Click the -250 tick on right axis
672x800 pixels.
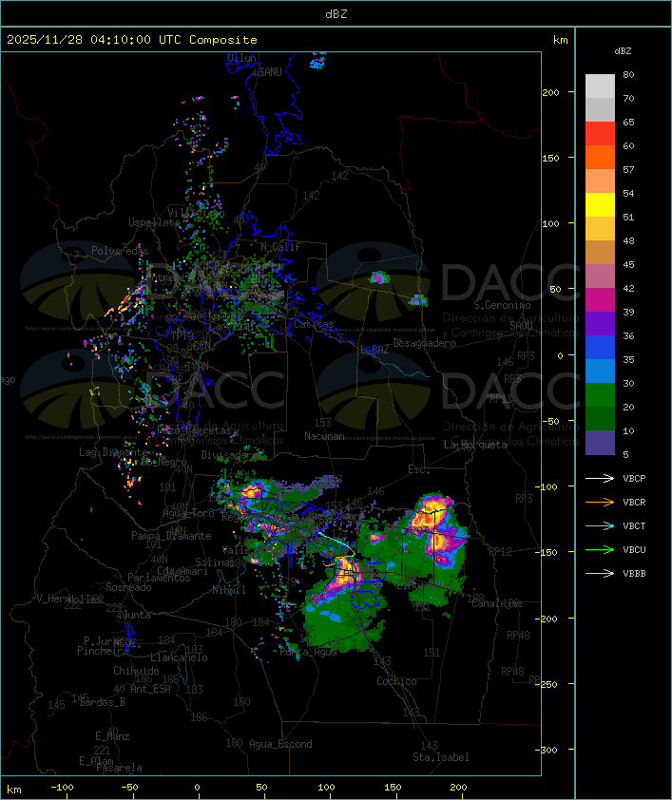click(548, 684)
